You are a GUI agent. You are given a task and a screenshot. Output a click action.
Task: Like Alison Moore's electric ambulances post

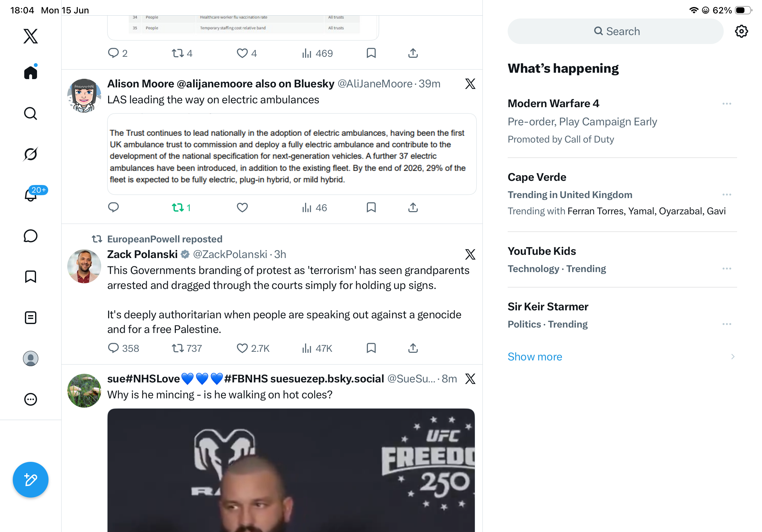tap(242, 208)
